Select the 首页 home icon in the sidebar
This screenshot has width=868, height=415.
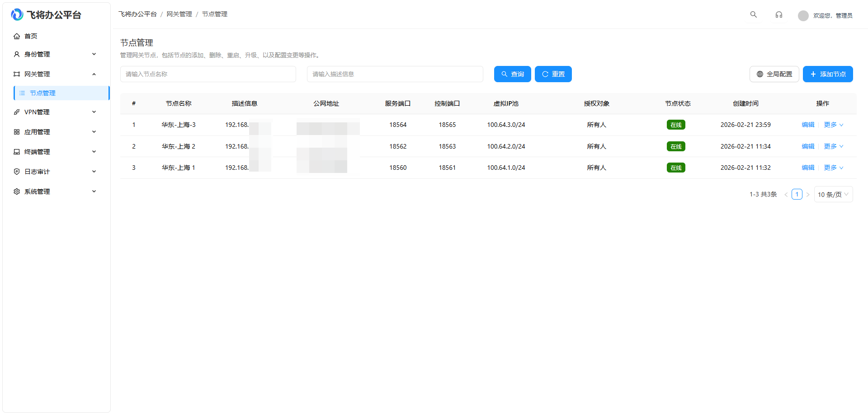point(17,36)
